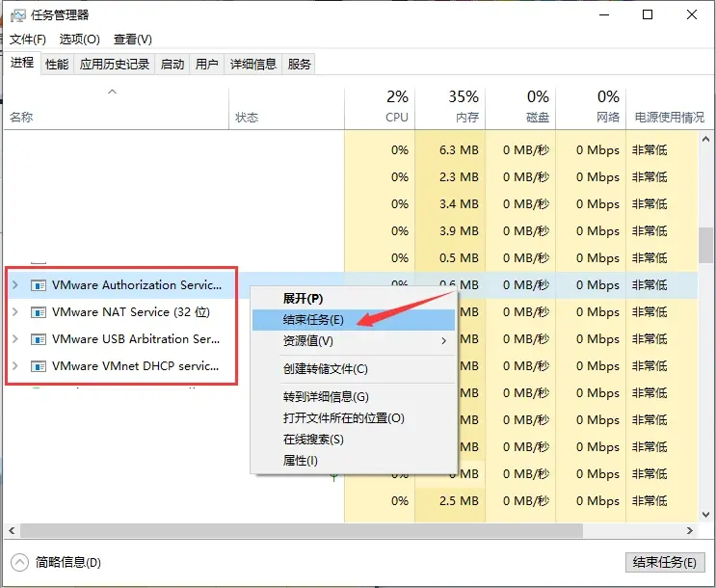This screenshot has width=716, height=588.
Task: Choose 创建转储文件(C) in the context menu
Action: point(354,369)
